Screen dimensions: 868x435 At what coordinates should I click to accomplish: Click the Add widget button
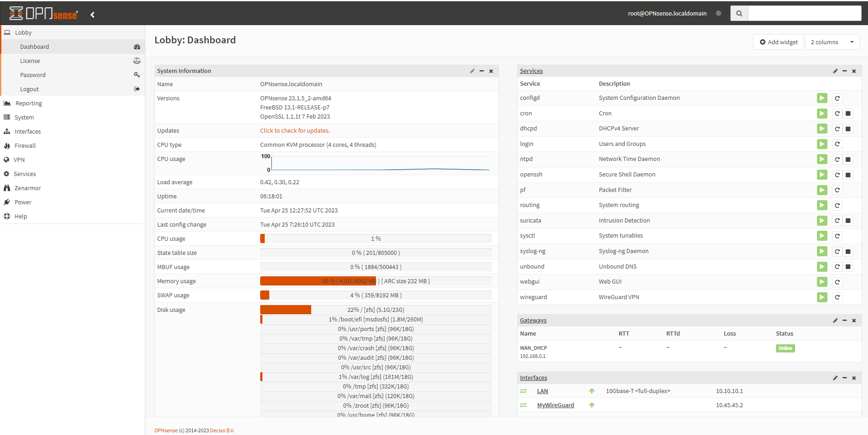[x=778, y=42]
